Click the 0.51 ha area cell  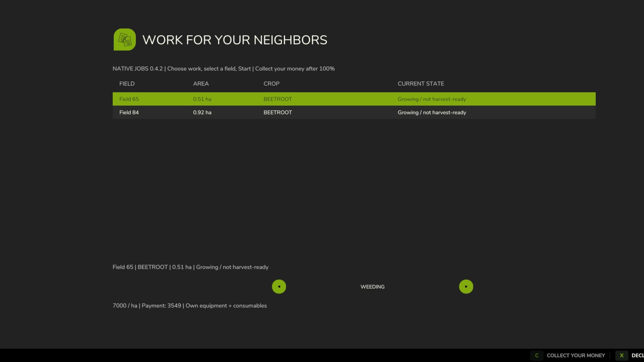point(202,99)
